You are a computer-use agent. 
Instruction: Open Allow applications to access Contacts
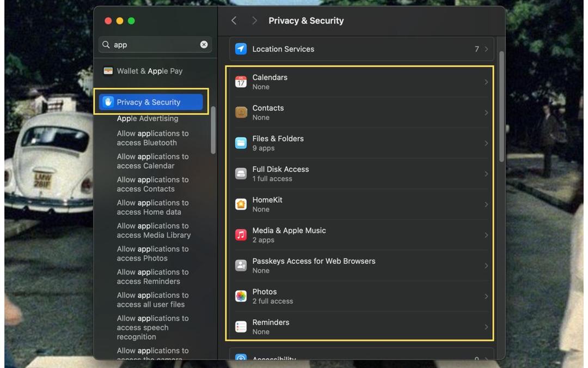152,184
